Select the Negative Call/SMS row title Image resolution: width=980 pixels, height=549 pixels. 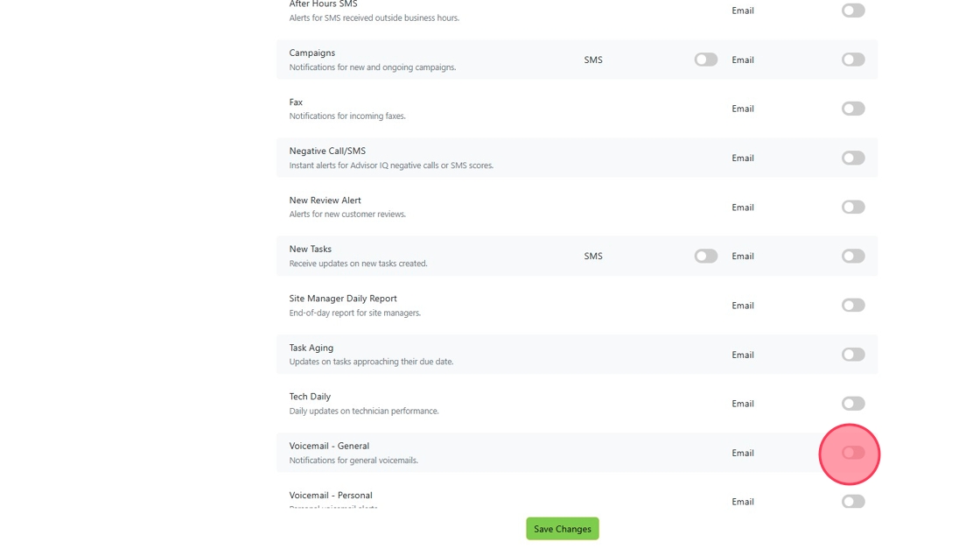pos(327,151)
